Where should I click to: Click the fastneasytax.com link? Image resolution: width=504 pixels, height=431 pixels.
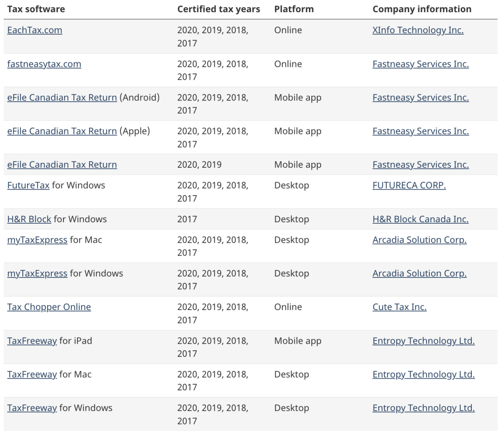coord(44,64)
